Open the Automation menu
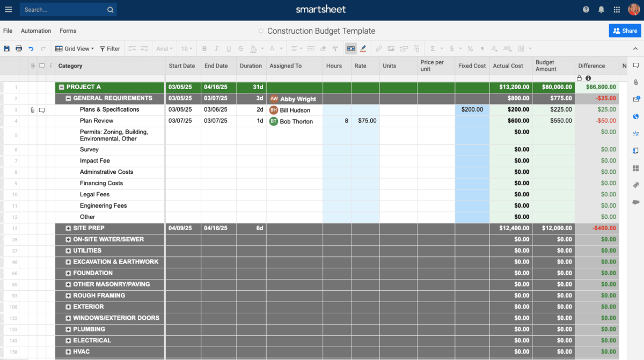This screenshot has height=360, width=644. coord(36,31)
